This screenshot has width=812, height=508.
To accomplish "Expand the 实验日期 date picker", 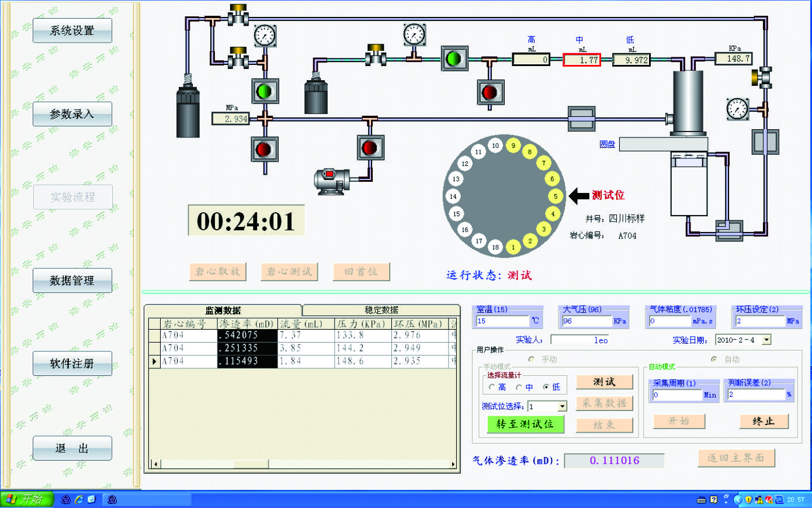I will [766, 340].
